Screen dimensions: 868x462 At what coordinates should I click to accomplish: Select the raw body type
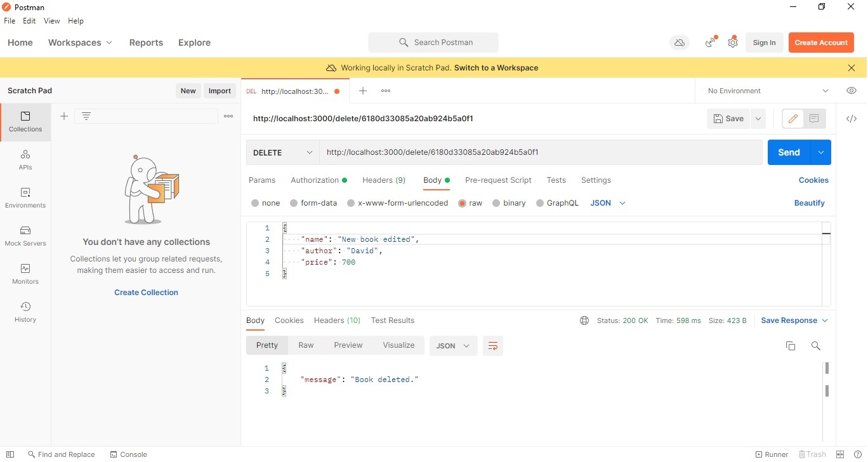(471, 203)
